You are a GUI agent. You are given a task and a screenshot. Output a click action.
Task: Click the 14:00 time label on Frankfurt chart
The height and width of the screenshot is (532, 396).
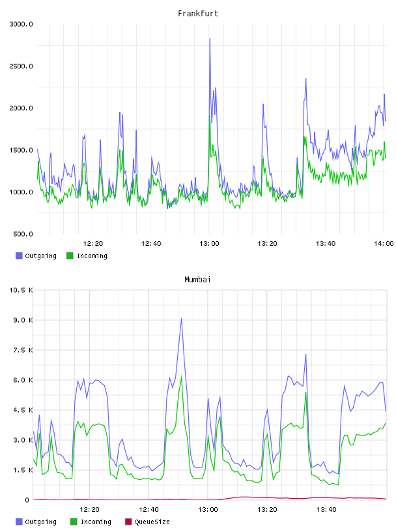[384, 244]
